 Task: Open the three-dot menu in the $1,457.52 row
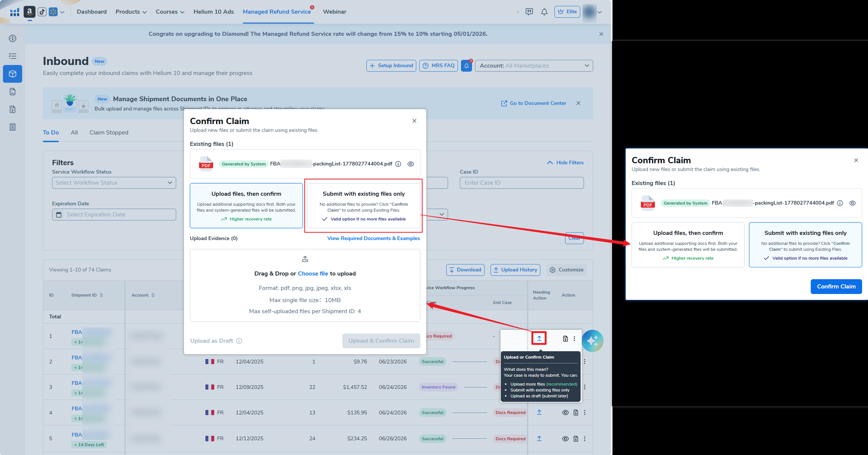point(585,387)
